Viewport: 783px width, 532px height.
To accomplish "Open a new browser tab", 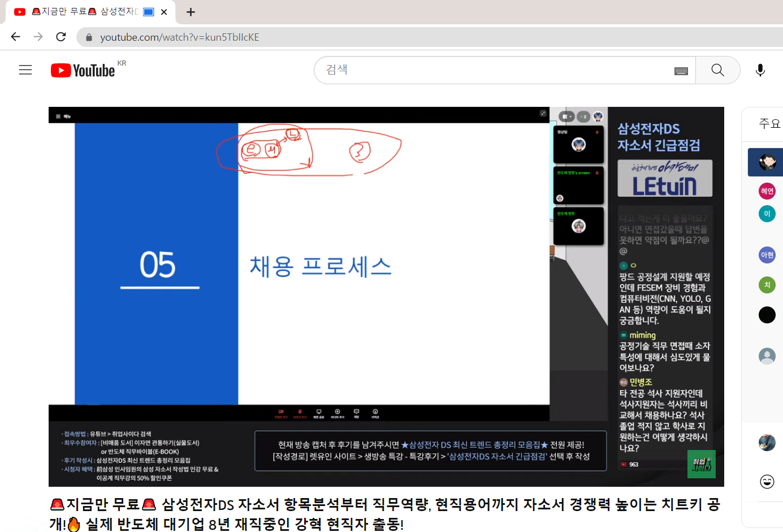I will [x=191, y=12].
